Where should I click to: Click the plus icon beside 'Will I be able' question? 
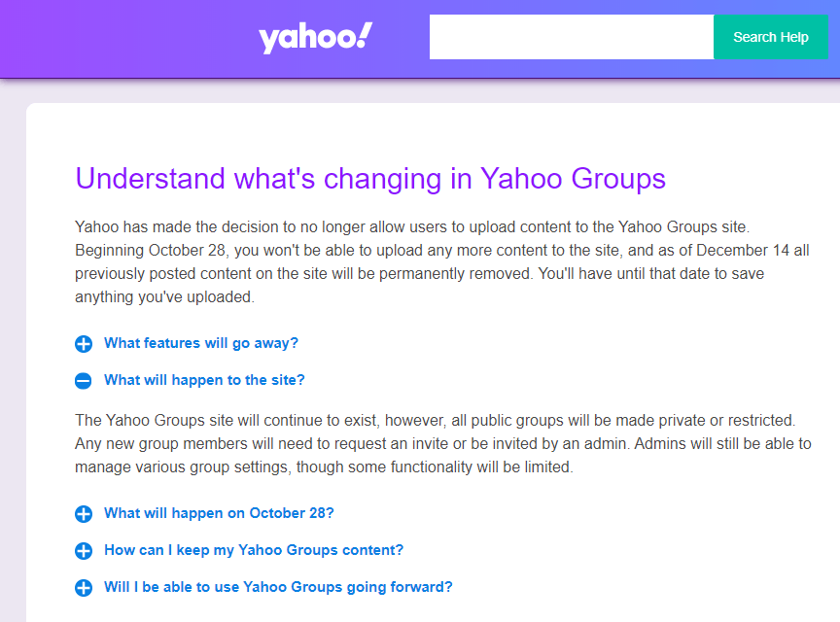pos(84,588)
